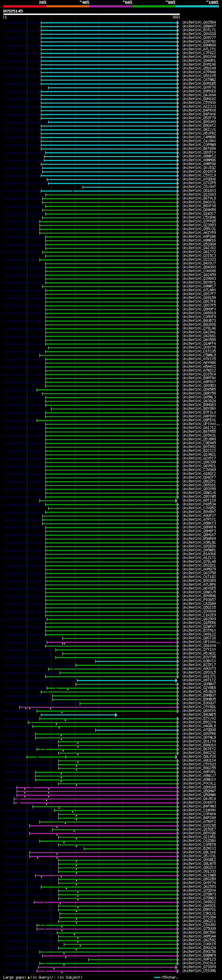The width and height of the screenshot is (222, 980).
Task: Open hit UniRef100_B2NIX3
Action: pos(199,848)
